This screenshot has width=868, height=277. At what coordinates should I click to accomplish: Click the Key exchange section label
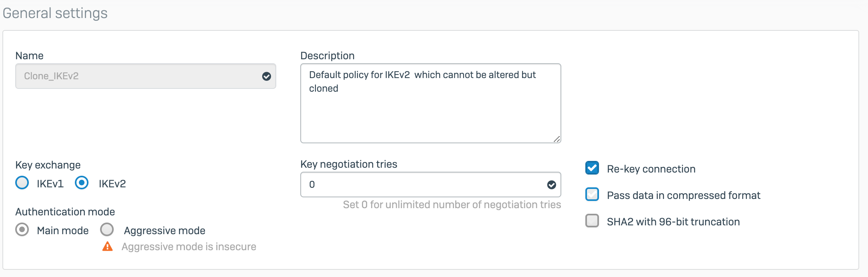click(48, 165)
